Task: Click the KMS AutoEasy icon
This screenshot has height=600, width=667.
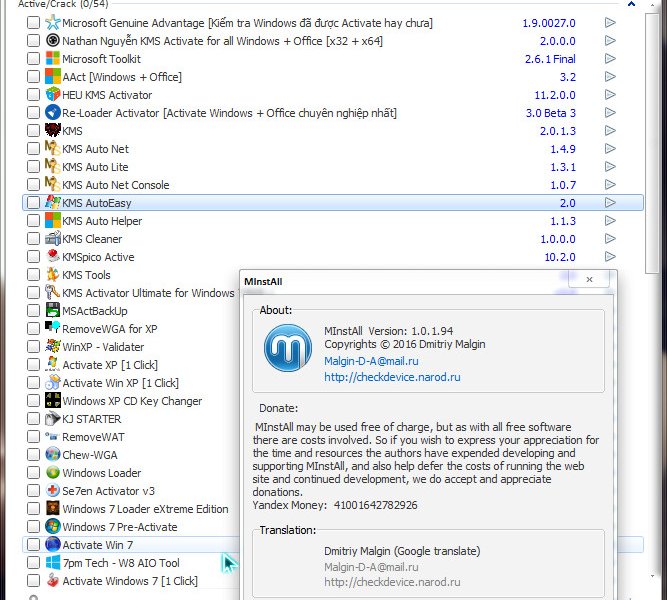Action: 53,203
